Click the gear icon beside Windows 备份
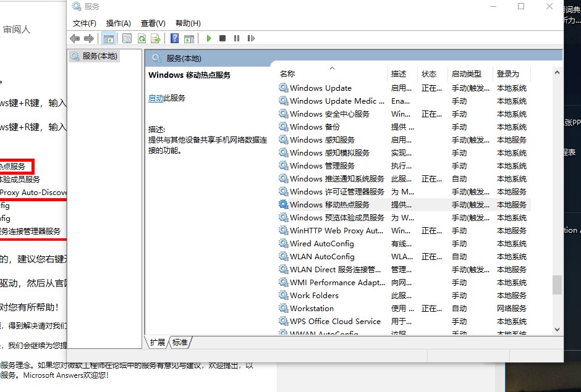 pyautogui.click(x=284, y=127)
